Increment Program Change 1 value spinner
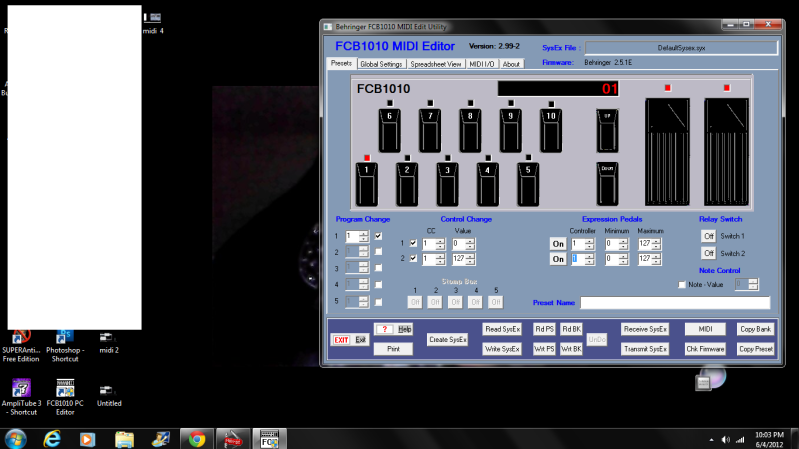 pyautogui.click(x=364, y=233)
